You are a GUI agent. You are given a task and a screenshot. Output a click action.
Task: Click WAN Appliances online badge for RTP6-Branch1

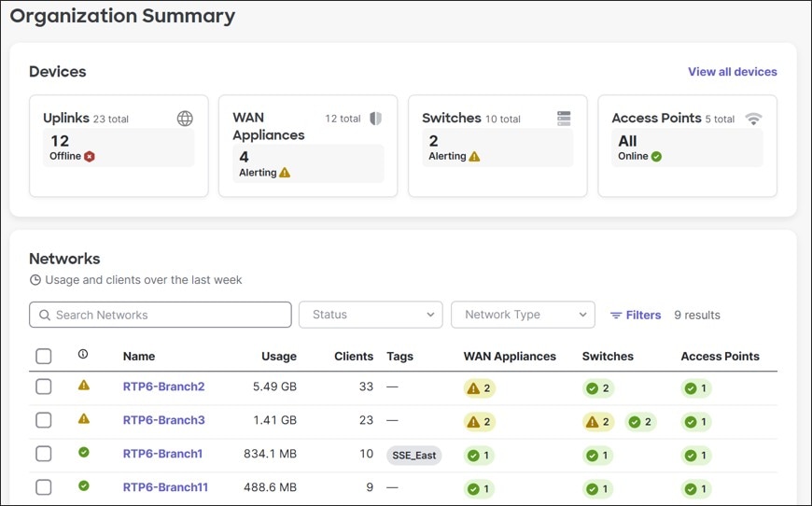tap(479, 456)
